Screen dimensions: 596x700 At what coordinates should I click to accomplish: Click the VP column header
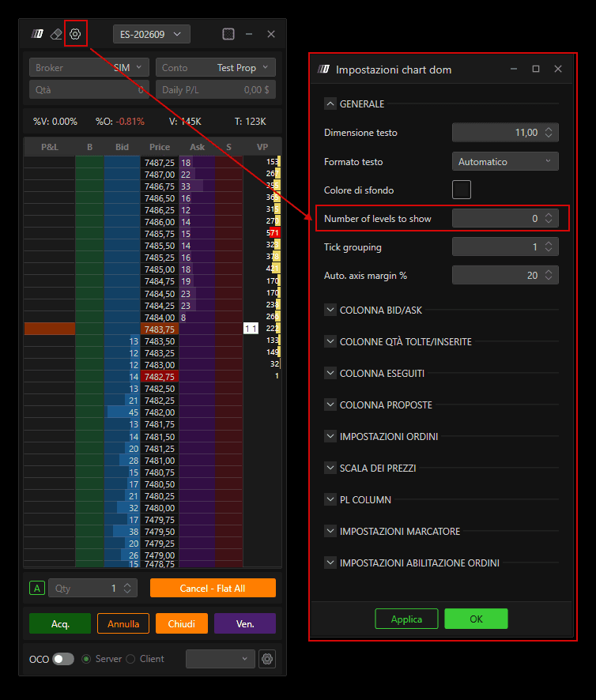click(x=262, y=147)
